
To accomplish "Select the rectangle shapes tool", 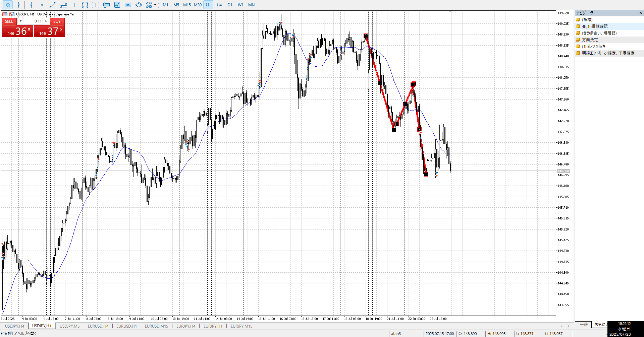I will click(85, 5).
